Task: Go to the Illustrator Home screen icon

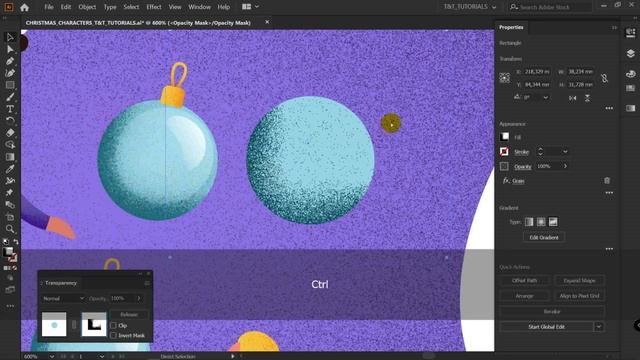Action: (24, 7)
